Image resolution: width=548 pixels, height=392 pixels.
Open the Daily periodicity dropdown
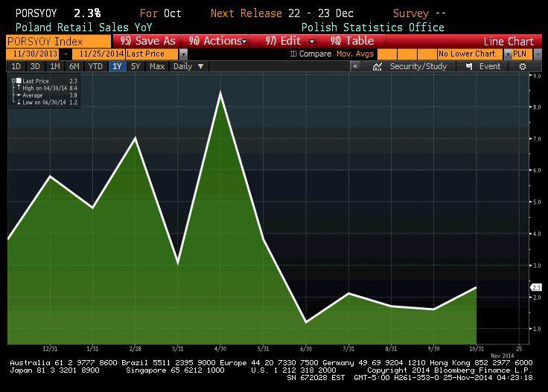coord(201,66)
